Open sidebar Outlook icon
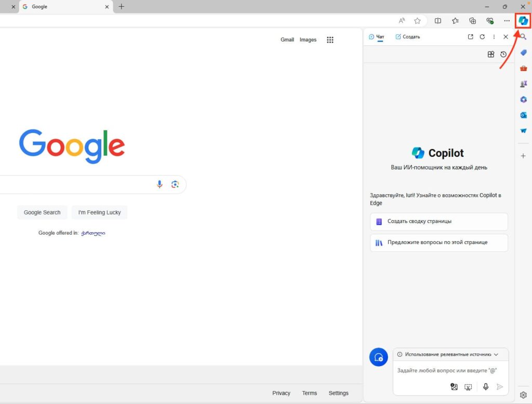Viewport: 532px width, 404px height. point(523,115)
